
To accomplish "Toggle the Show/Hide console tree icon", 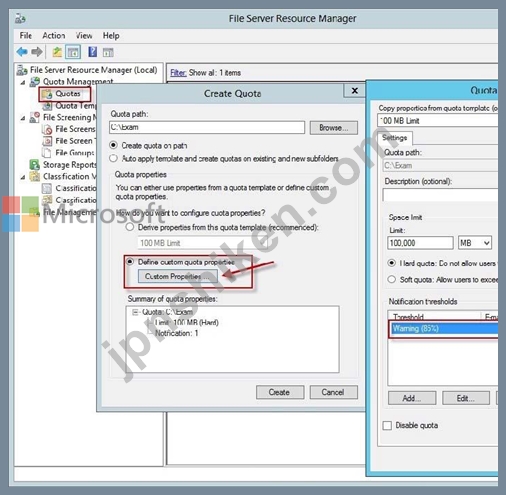I will click(73, 52).
